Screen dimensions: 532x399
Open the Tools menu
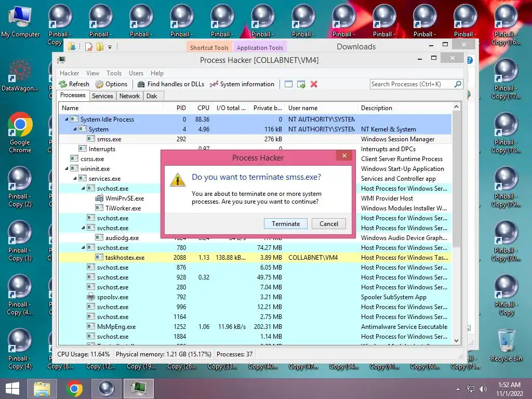[x=114, y=73]
